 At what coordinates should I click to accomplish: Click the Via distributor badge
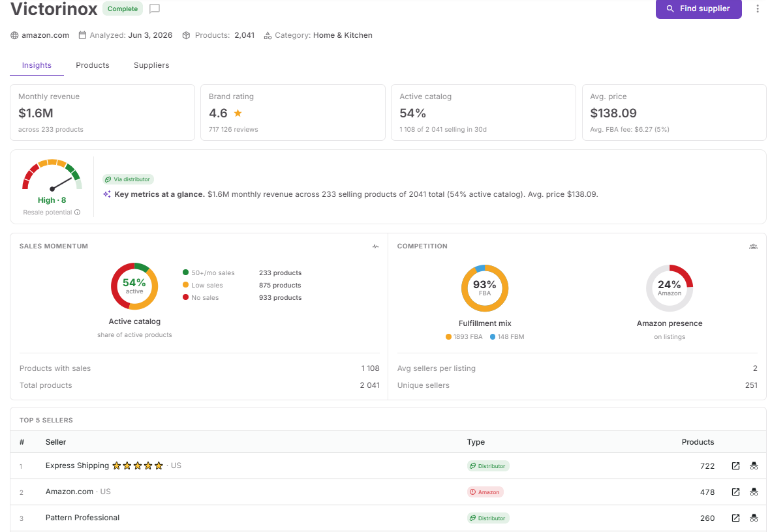[128, 179]
